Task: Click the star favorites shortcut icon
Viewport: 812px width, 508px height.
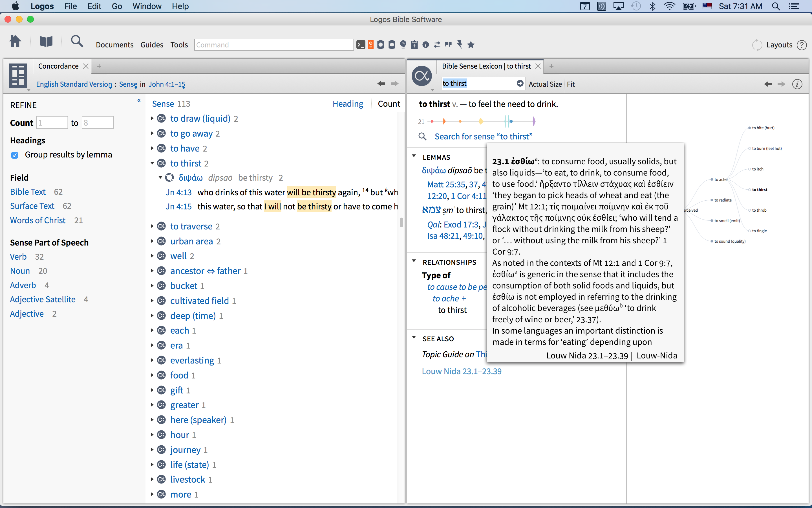Action: pyautogui.click(x=471, y=45)
